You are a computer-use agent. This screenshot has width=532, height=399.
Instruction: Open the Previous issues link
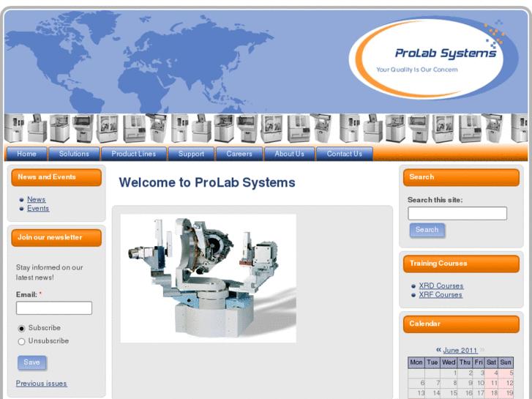point(42,384)
